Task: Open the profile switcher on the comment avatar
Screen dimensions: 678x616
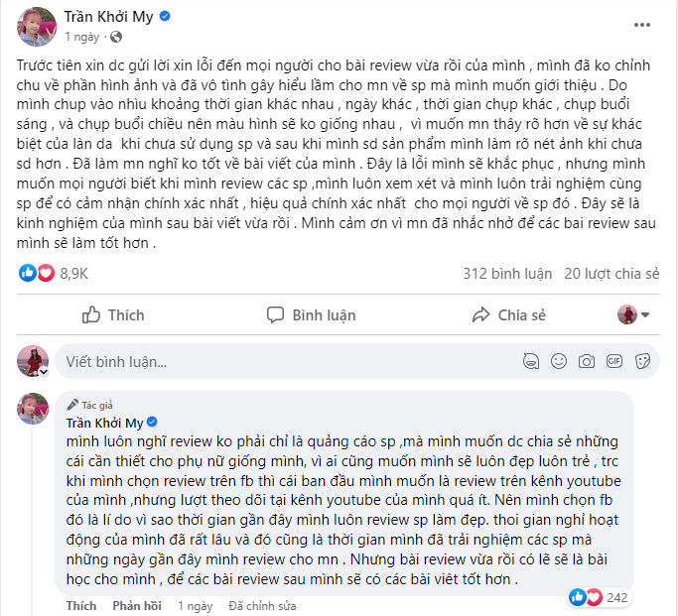Action: pyautogui.click(x=44, y=372)
